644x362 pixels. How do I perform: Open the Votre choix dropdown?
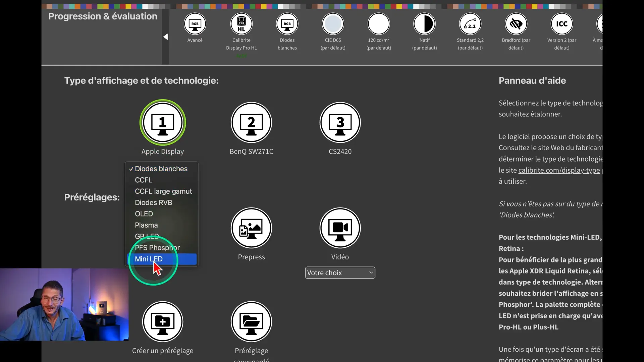(340, 273)
